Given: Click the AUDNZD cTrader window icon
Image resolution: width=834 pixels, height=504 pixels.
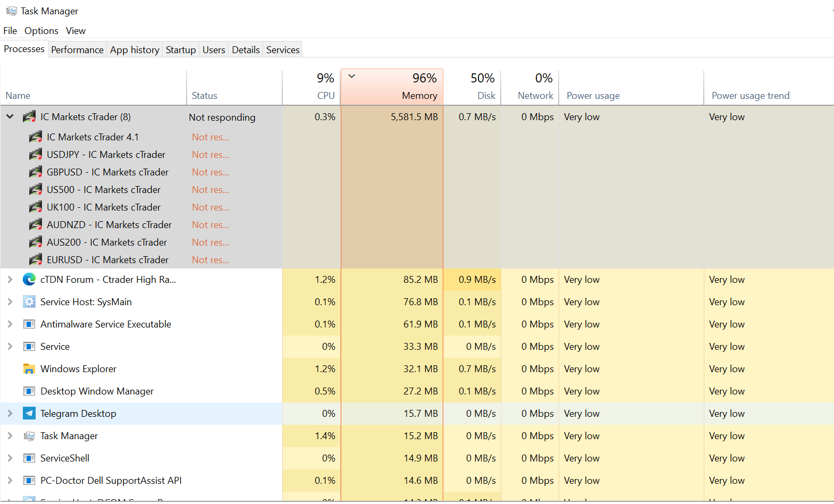Looking at the screenshot, I should [36, 225].
